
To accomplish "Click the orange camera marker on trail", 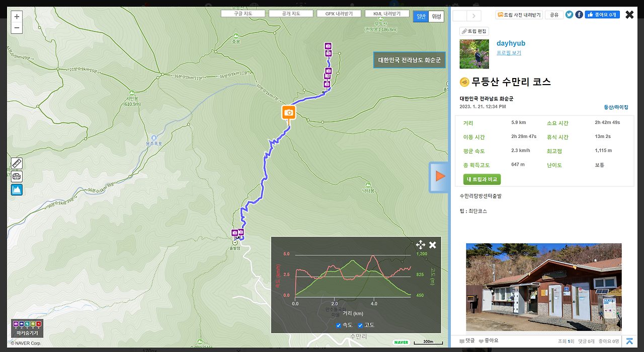I will coord(288,113).
